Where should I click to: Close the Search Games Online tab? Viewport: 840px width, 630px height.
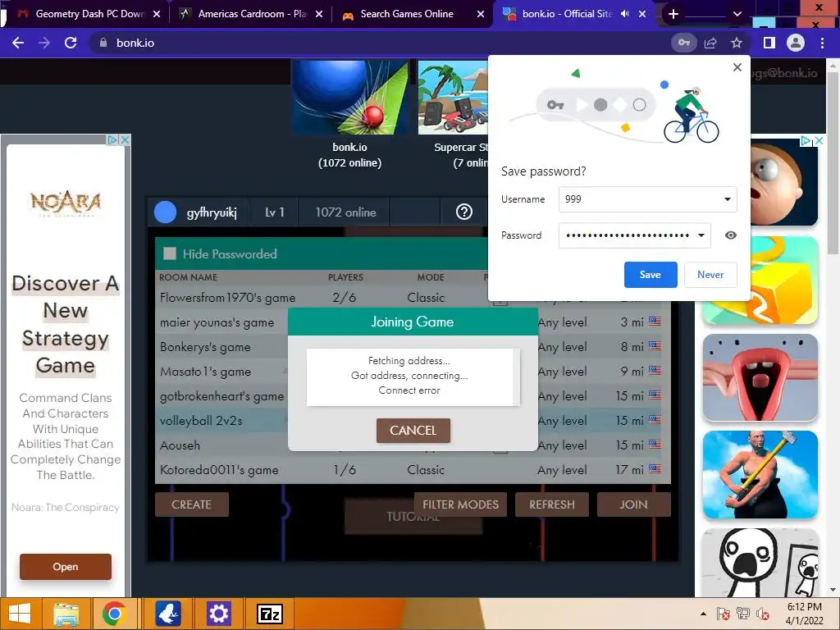point(481,14)
